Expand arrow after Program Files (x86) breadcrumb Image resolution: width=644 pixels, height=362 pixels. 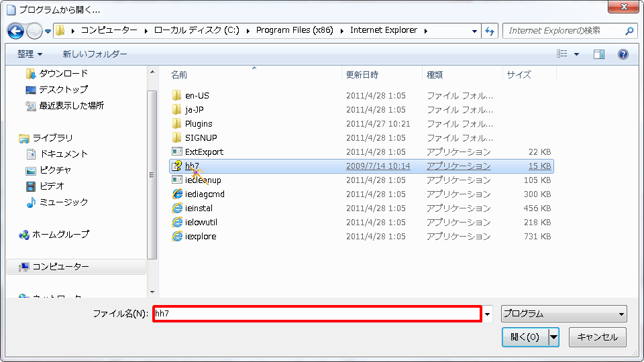point(341,31)
